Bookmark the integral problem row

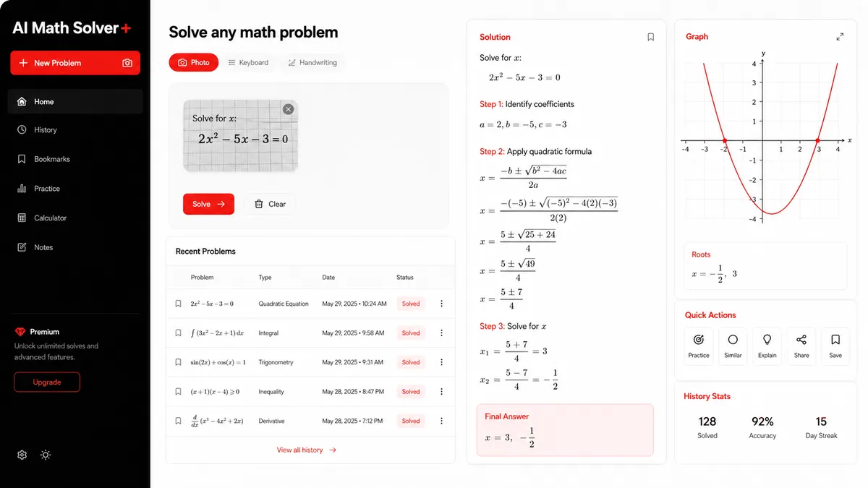point(179,333)
